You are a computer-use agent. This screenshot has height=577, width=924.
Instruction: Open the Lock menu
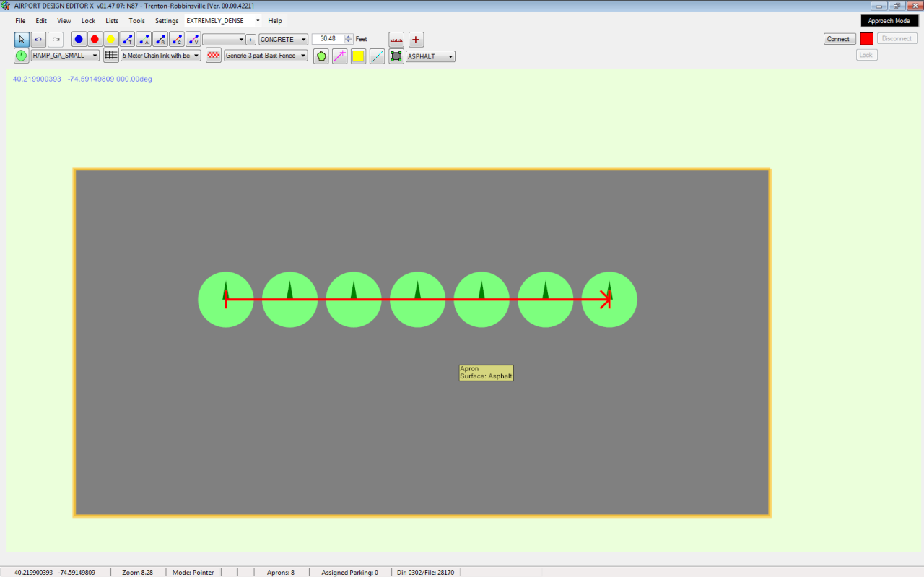point(88,21)
